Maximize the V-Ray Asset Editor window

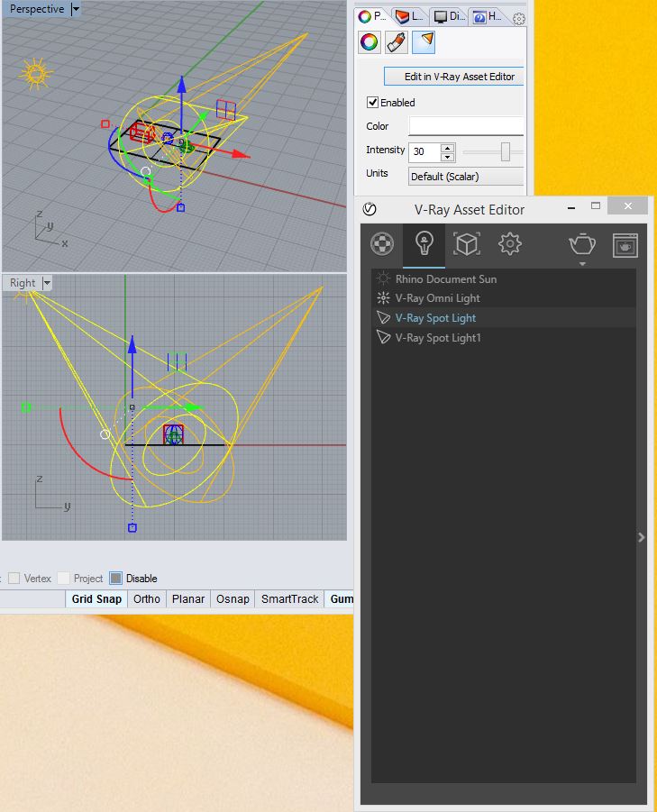[596, 206]
